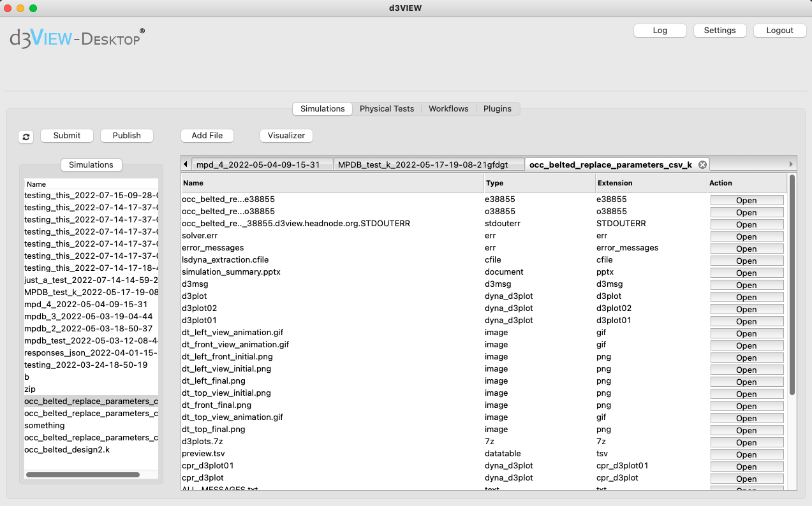
Task: Sort files by Name column header
Action: (x=332, y=183)
